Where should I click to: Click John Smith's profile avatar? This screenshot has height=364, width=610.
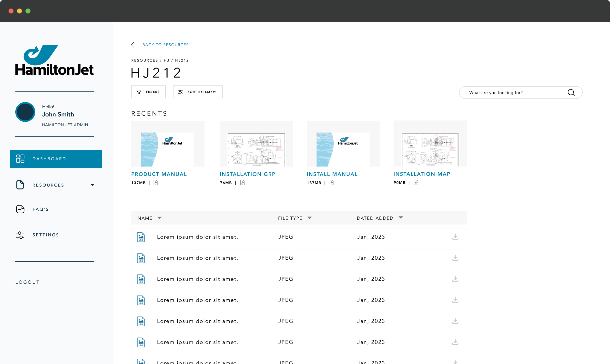click(25, 112)
